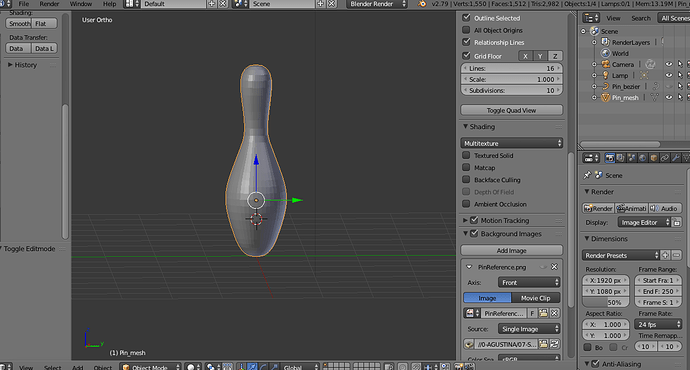Open the Object properties cube icon
The width and height of the screenshot is (690, 370).
point(653,158)
